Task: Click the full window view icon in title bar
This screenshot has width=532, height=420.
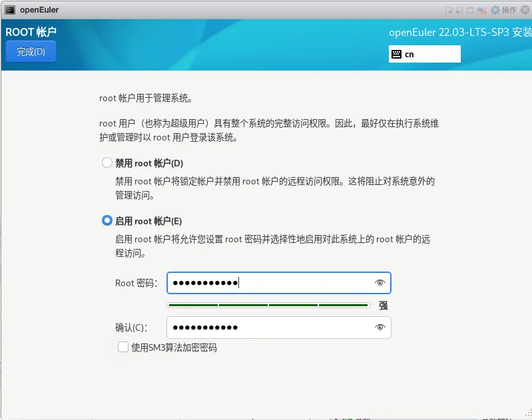Action: pos(470,11)
